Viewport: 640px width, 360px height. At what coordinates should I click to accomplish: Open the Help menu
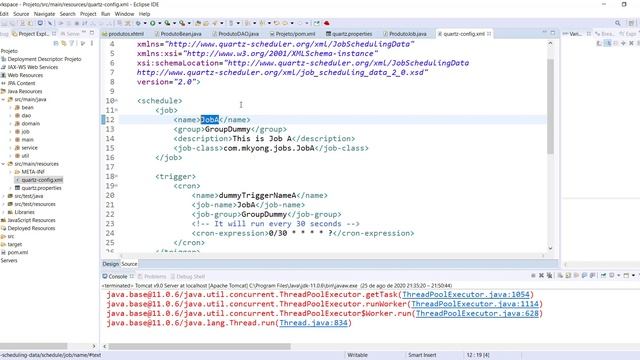pyautogui.click(x=144, y=13)
